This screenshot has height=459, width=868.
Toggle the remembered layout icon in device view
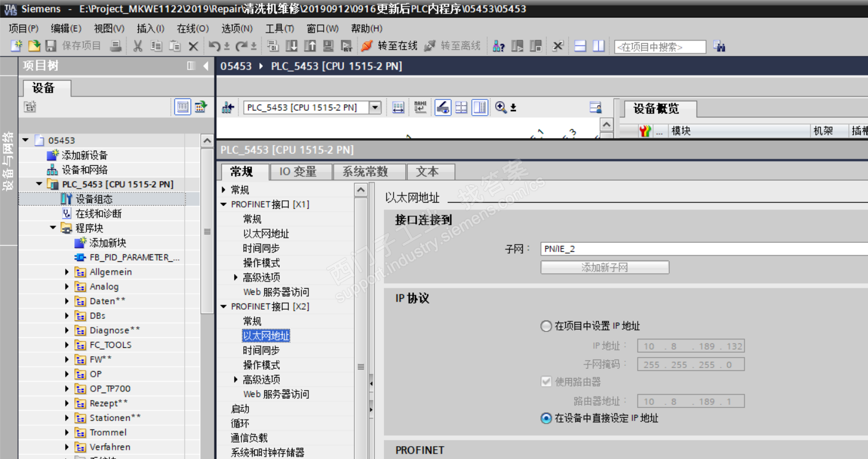[x=595, y=108]
